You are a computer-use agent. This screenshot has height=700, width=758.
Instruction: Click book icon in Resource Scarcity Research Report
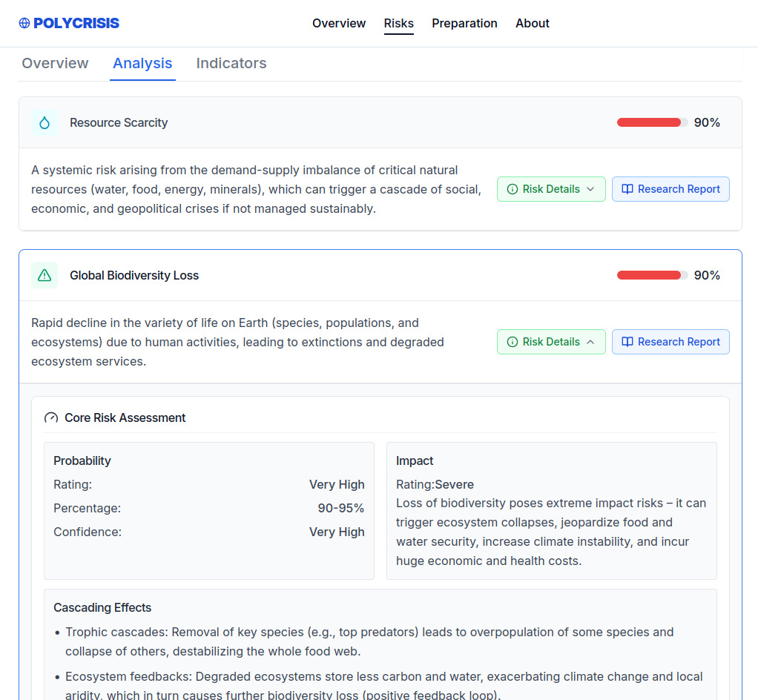pyautogui.click(x=627, y=189)
